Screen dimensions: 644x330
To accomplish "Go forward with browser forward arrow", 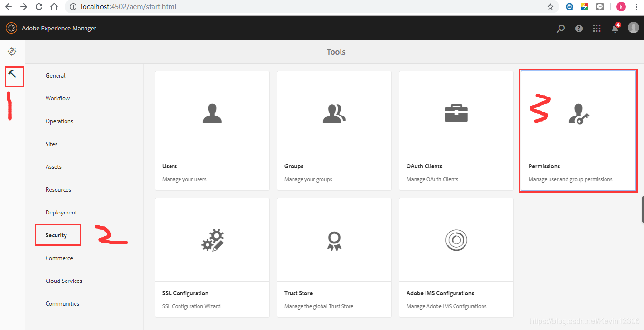I will (24, 7).
